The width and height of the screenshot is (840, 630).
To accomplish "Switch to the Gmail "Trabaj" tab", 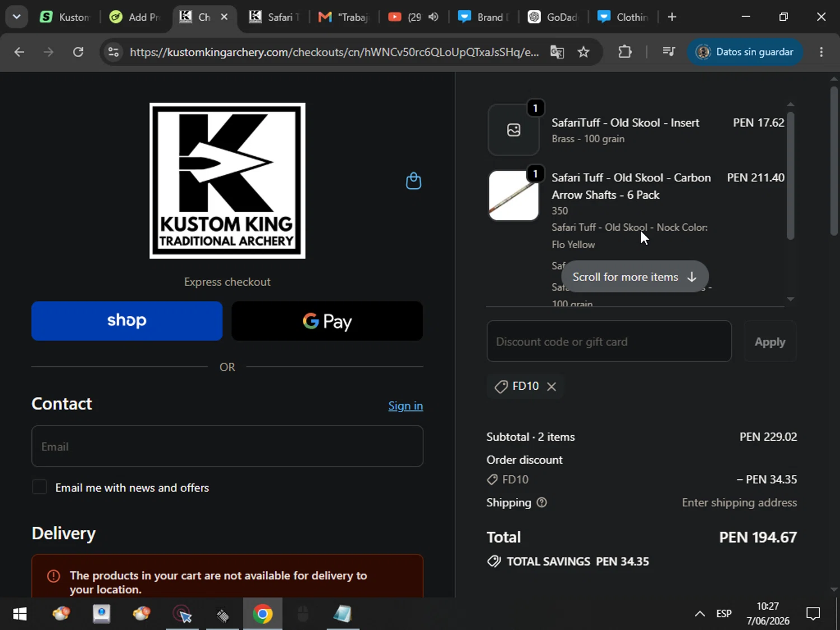I will 343,17.
